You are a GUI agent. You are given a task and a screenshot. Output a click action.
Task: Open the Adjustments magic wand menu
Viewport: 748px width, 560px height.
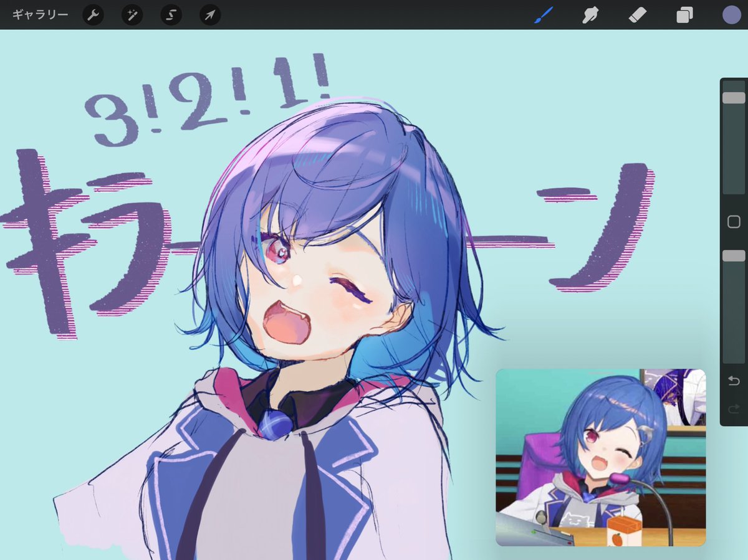pyautogui.click(x=132, y=15)
